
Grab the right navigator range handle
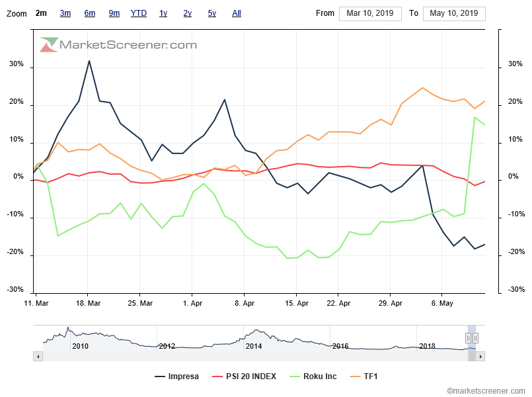(476, 338)
